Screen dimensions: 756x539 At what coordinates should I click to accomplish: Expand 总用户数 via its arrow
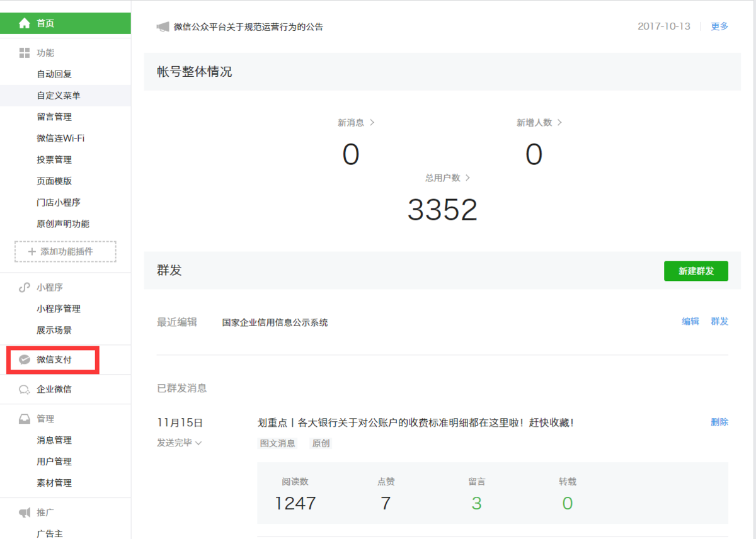(467, 178)
